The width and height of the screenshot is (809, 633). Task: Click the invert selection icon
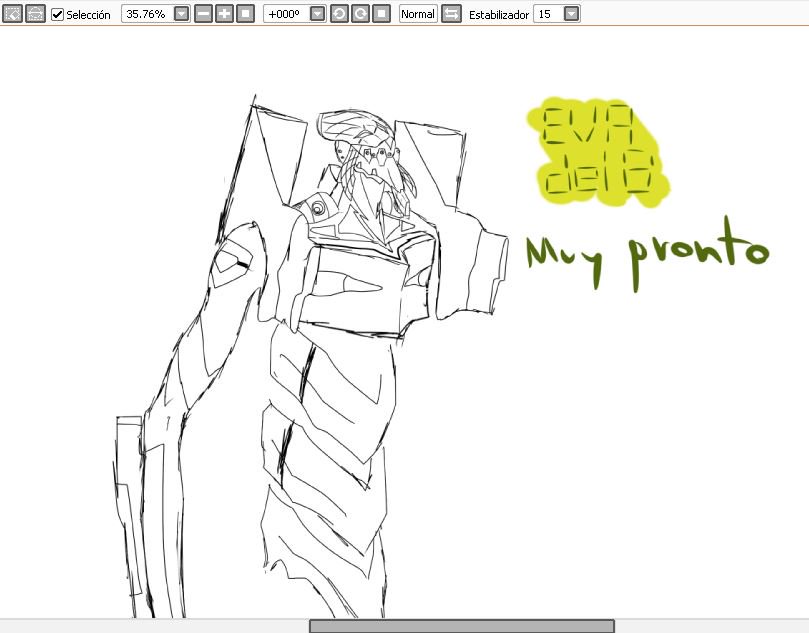(35, 14)
